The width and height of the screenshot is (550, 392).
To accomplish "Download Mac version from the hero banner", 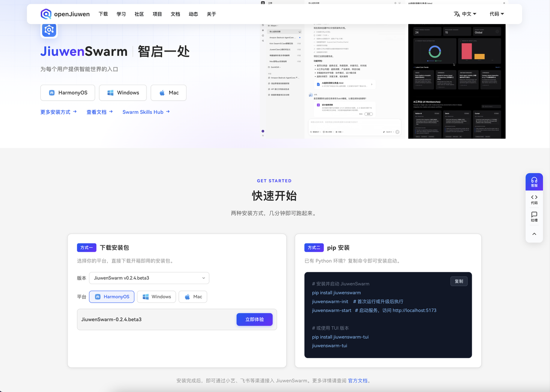I will (168, 92).
